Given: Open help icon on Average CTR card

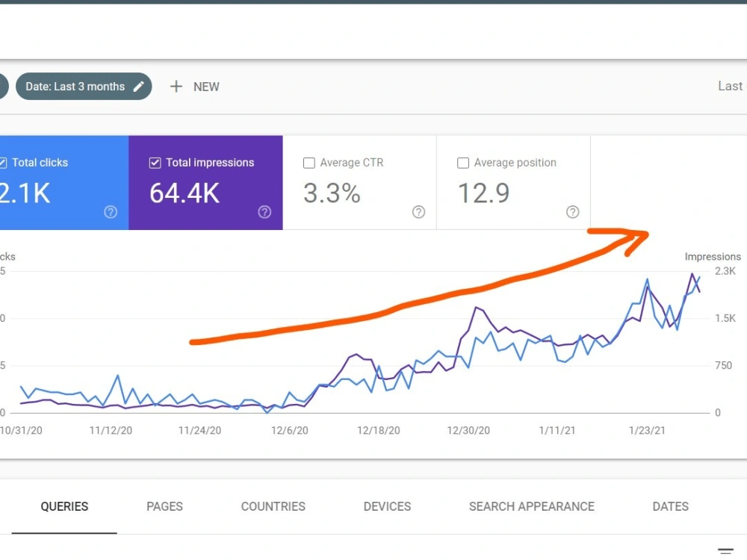Looking at the screenshot, I should (x=419, y=212).
